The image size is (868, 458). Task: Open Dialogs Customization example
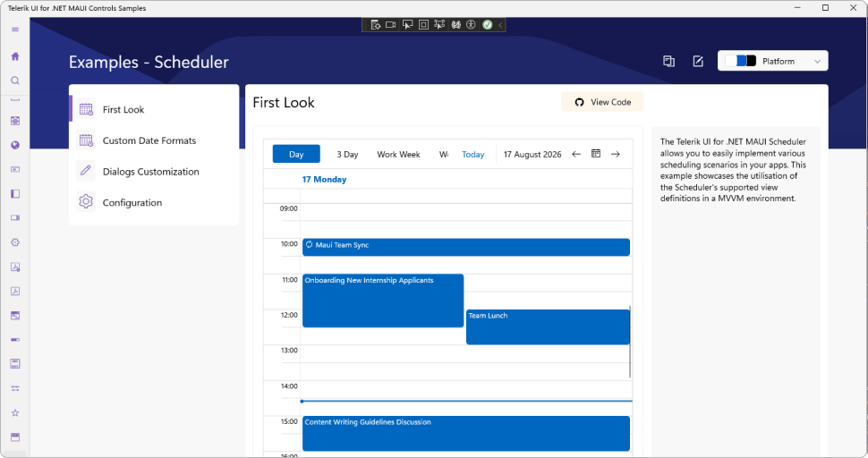tap(154, 171)
